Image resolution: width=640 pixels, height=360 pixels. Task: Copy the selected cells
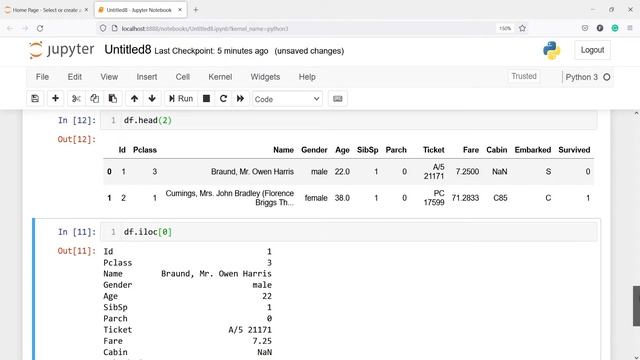coord(94,99)
